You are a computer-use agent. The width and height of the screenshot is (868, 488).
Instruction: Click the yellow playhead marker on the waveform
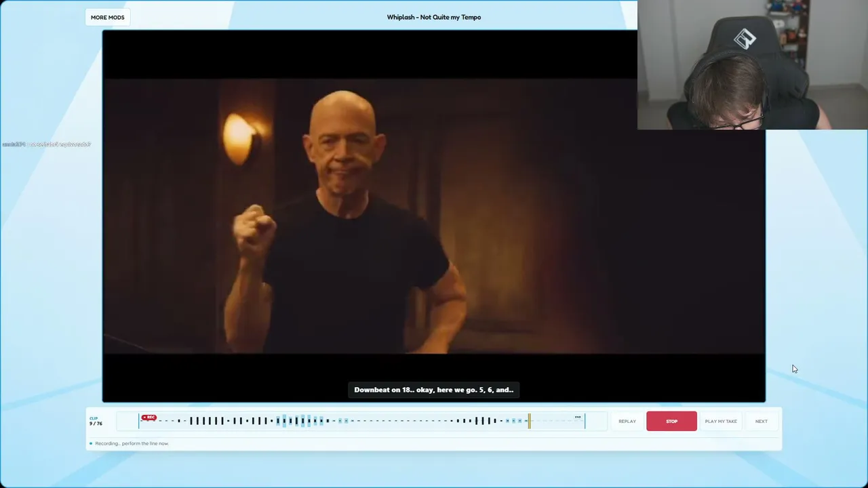pyautogui.click(x=530, y=421)
